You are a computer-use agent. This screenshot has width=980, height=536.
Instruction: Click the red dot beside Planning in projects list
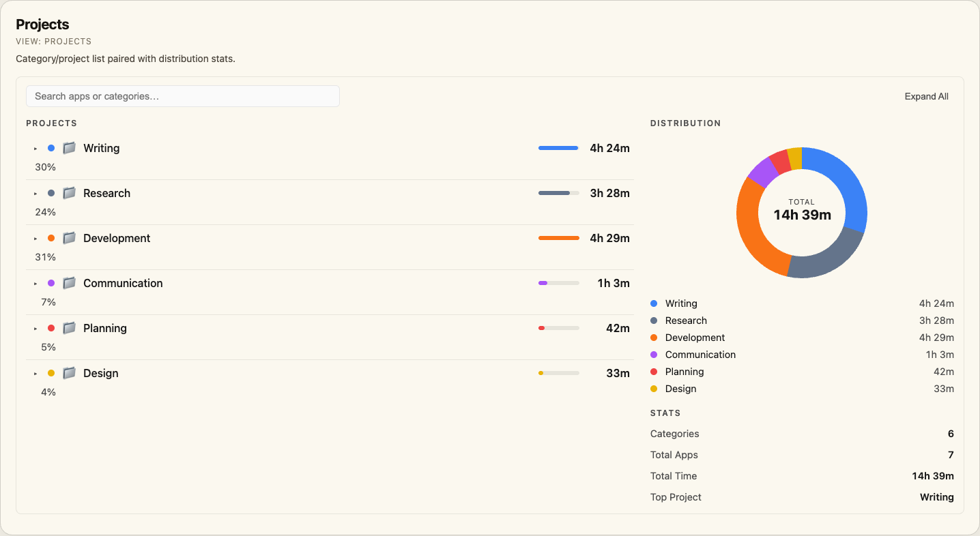(x=51, y=328)
